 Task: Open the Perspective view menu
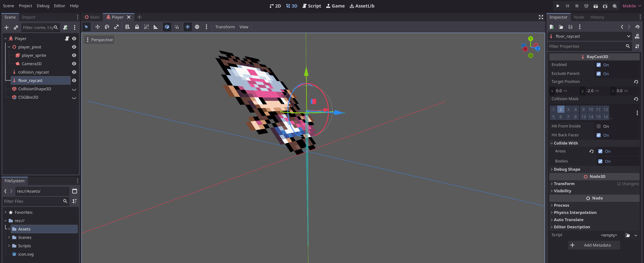[x=99, y=40]
